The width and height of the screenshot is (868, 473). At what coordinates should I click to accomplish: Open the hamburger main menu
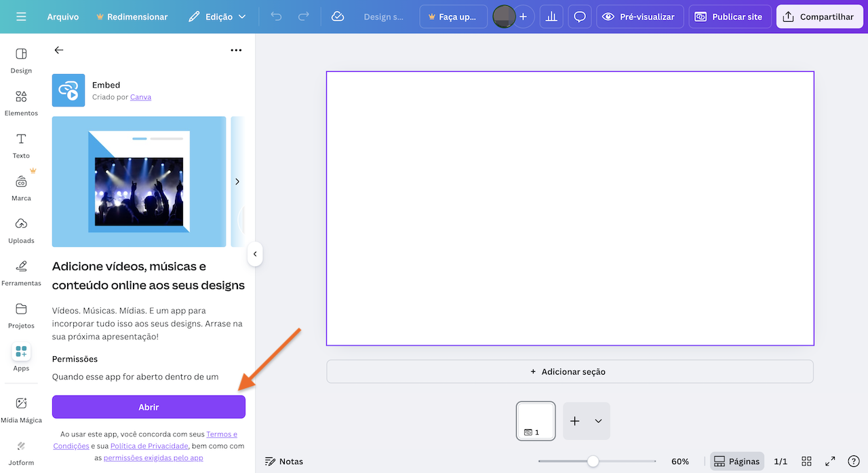coord(22,16)
